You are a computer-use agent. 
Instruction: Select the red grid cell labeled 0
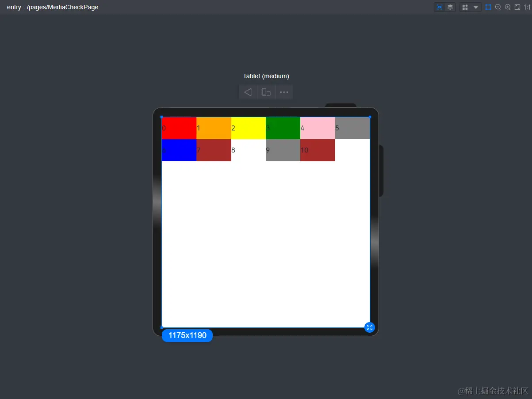point(179,128)
